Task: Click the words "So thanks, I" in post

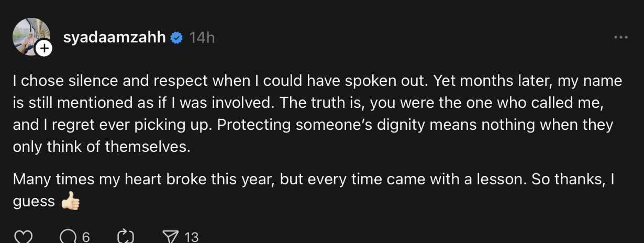Action: coord(573,180)
